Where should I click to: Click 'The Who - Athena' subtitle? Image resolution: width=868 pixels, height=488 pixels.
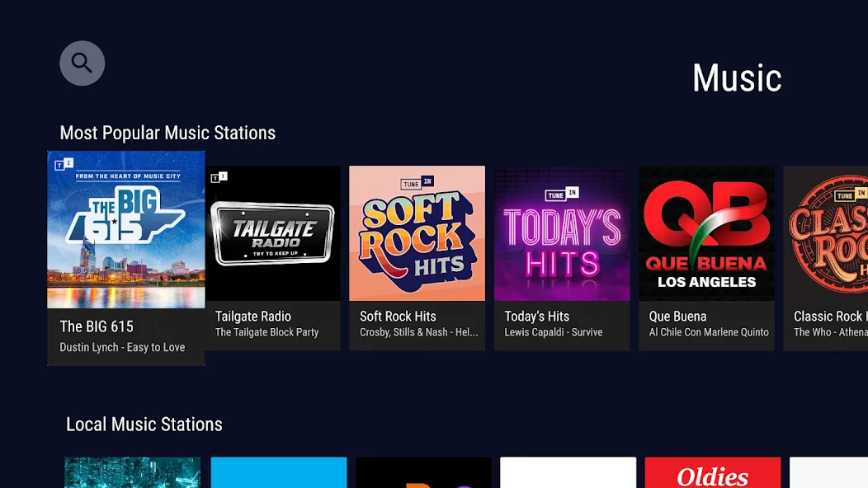pos(830,332)
